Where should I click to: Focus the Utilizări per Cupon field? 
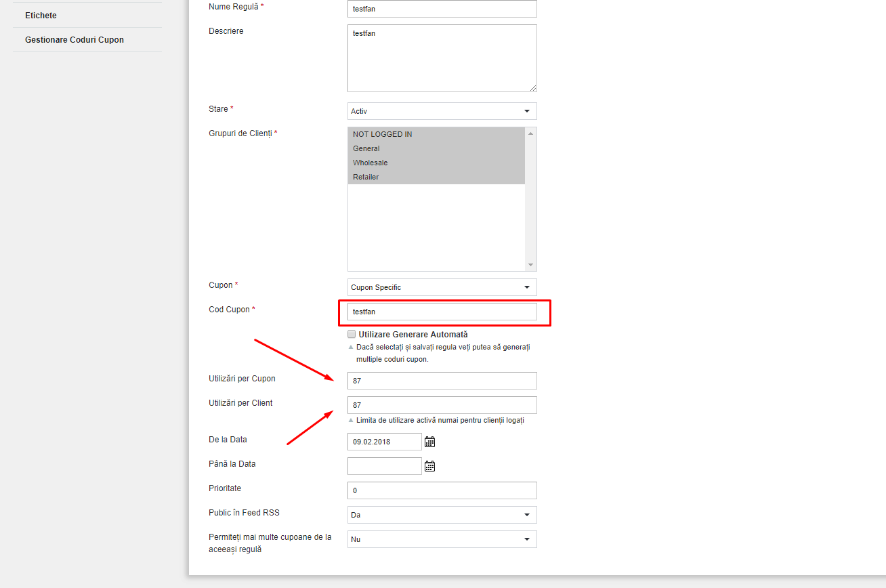(x=442, y=381)
